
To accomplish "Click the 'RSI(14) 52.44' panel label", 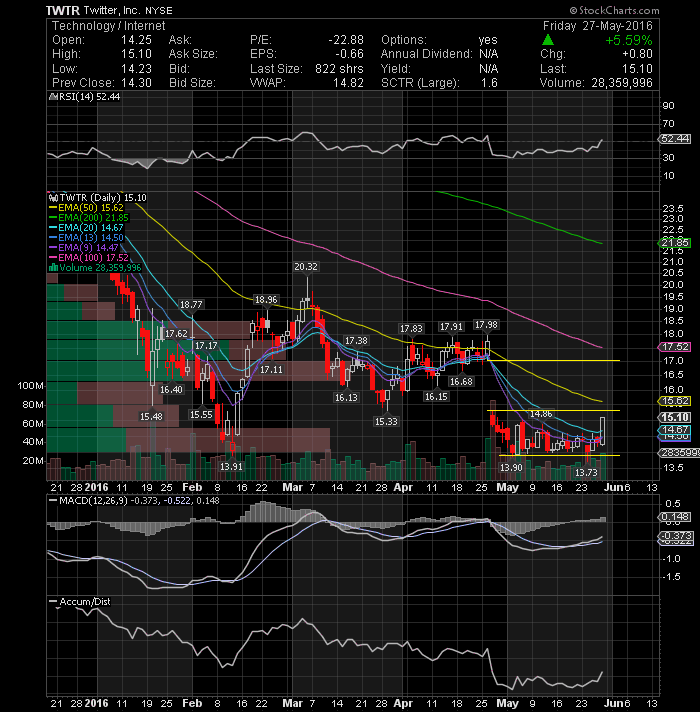I will tap(88, 97).
